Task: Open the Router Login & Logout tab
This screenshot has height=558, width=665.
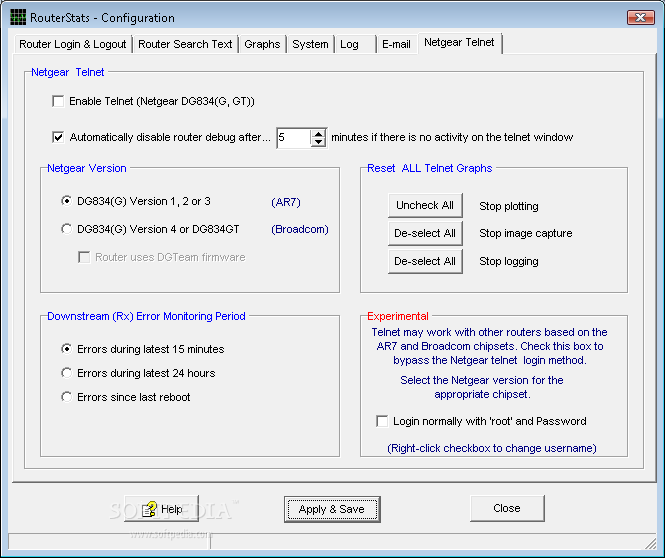Action: point(73,44)
